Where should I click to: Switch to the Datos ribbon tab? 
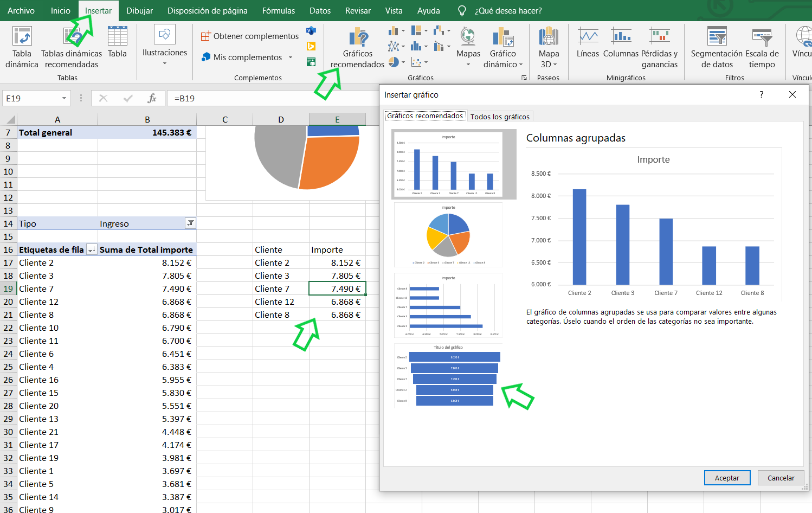pos(320,11)
